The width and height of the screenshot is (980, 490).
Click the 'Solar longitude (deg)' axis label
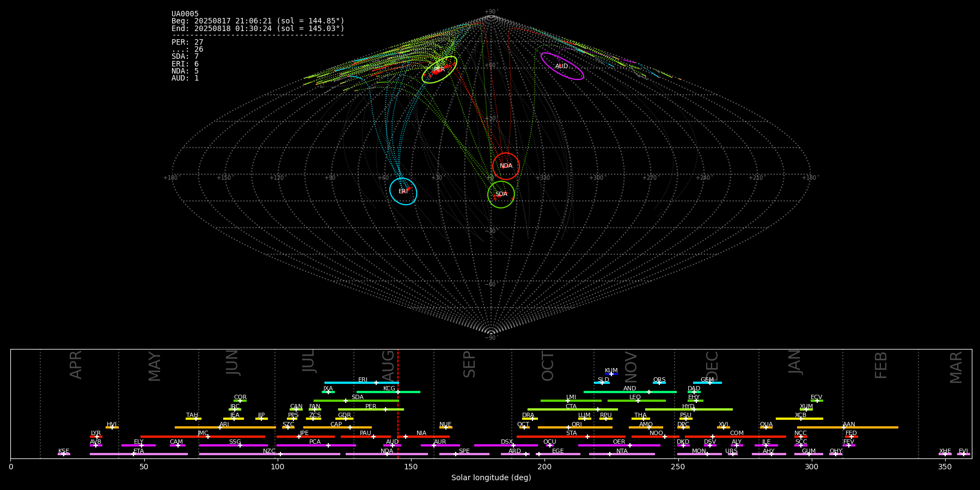pyautogui.click(x=491, y=478)
